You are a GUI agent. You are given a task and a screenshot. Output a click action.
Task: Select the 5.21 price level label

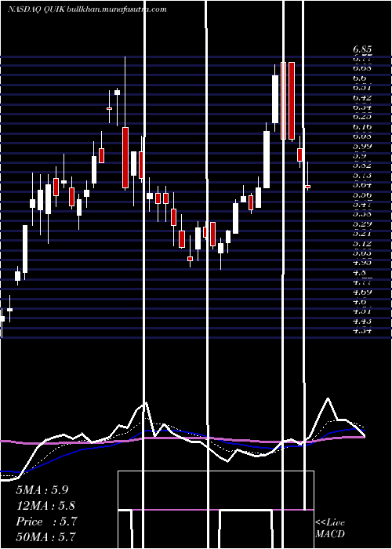(x=362, y=234)
